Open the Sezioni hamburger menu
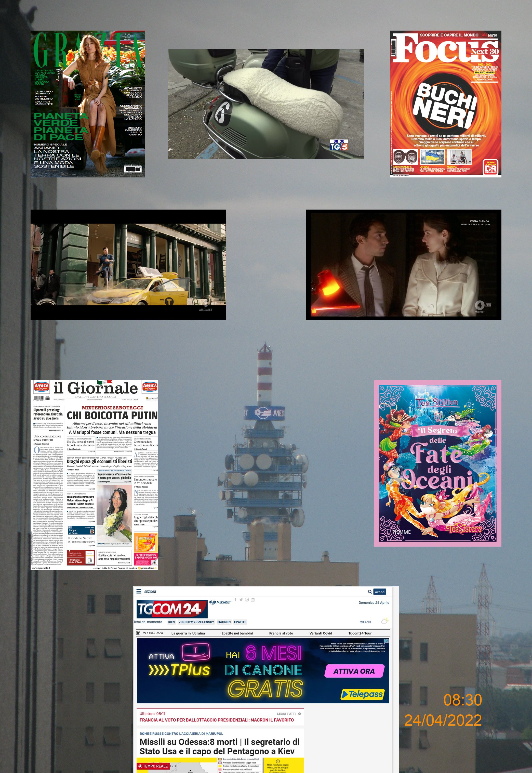532x773 pixels. 139,591
